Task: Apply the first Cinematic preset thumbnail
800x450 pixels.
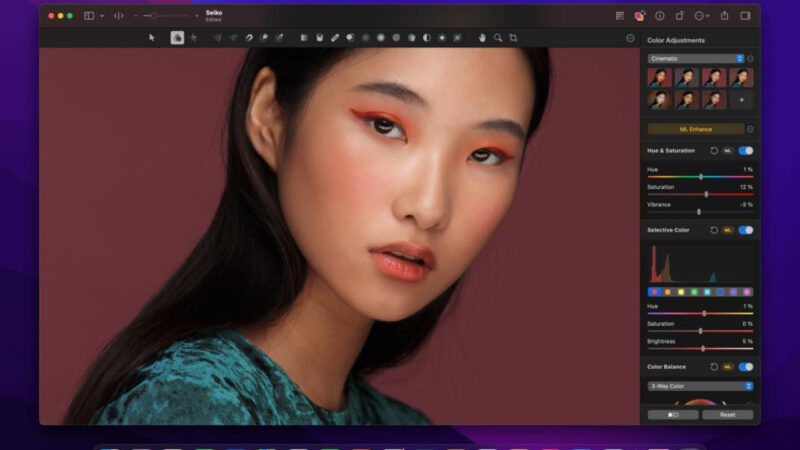Action: [x=660, y=78]
